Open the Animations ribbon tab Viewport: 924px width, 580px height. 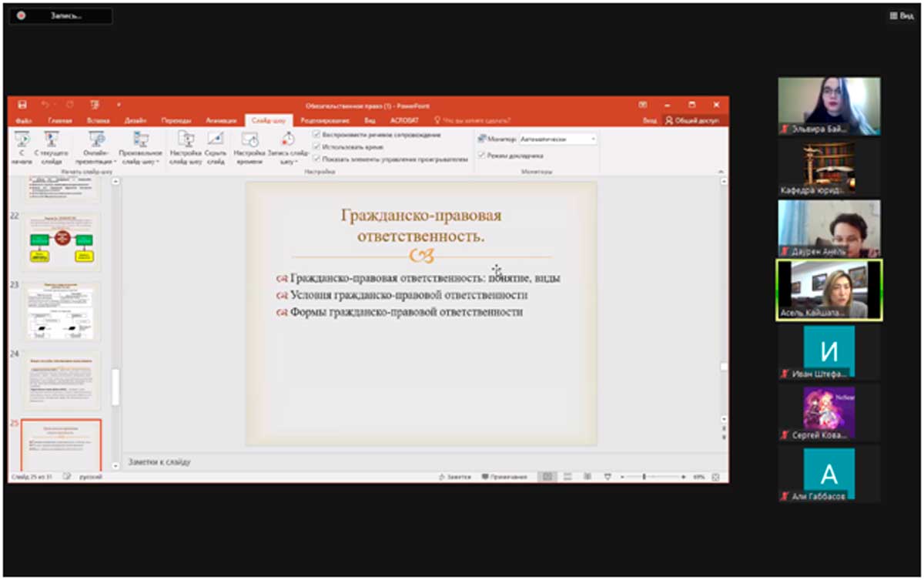coord(221,121)
